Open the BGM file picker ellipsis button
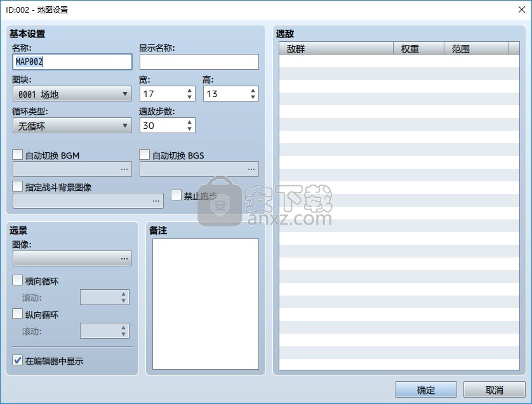This screenshot has width=532, height=404. point(124,169)
